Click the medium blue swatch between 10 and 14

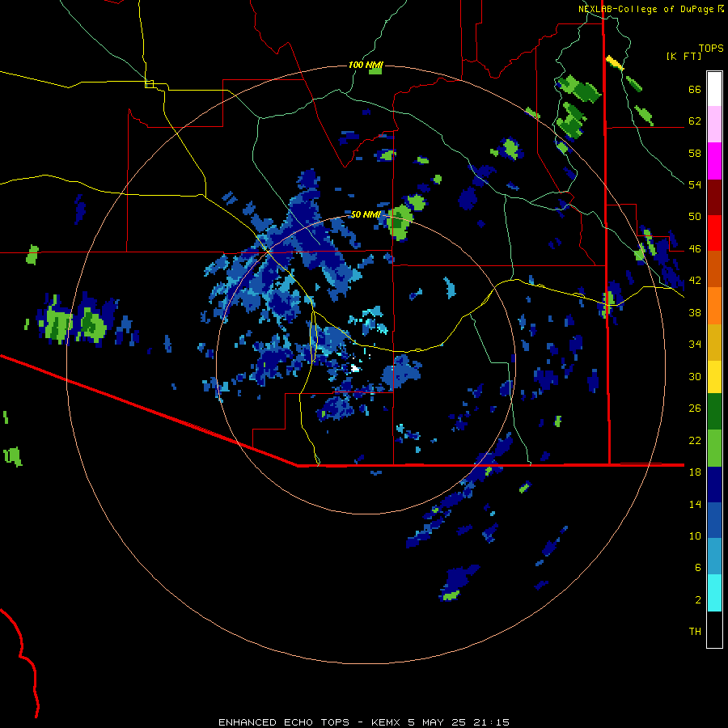(x=714, y=520)
